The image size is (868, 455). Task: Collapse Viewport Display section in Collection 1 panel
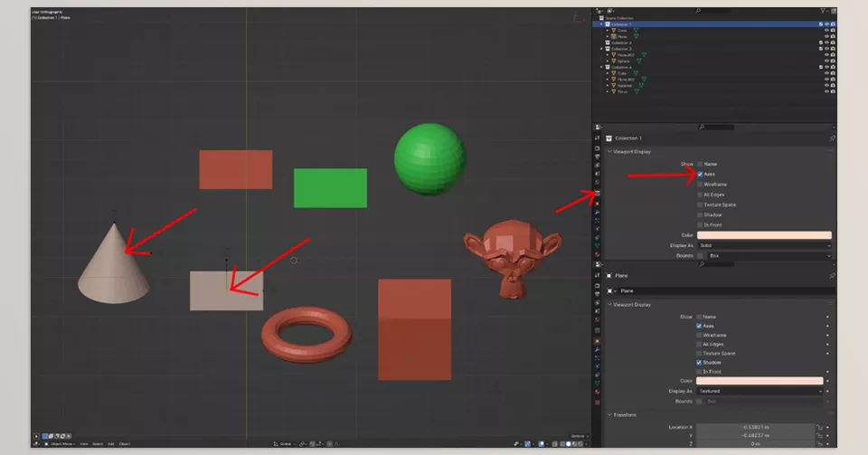[610, 152]
